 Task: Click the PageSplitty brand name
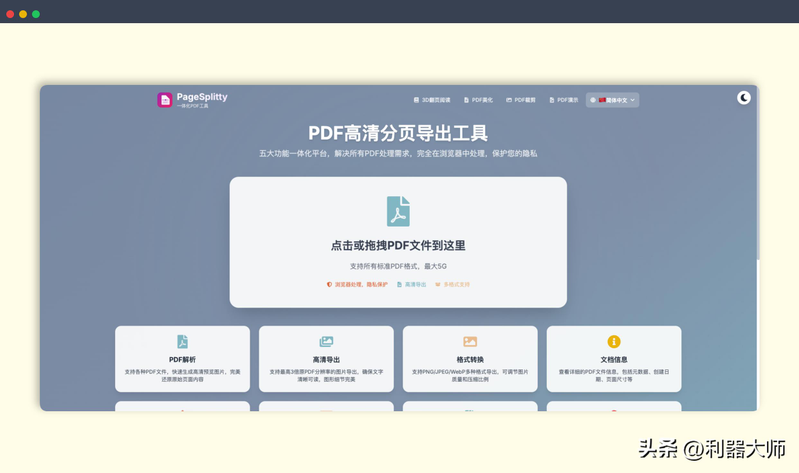202,97
